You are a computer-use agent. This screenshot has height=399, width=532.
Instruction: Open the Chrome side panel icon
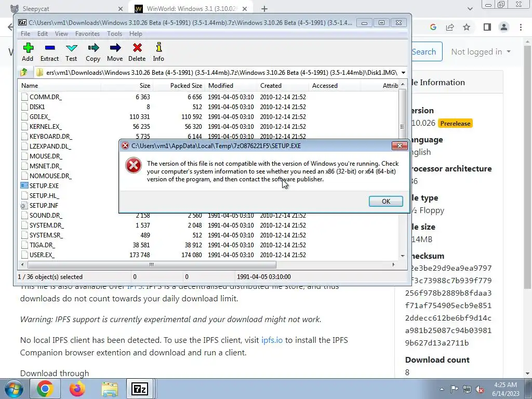[487, 27]
